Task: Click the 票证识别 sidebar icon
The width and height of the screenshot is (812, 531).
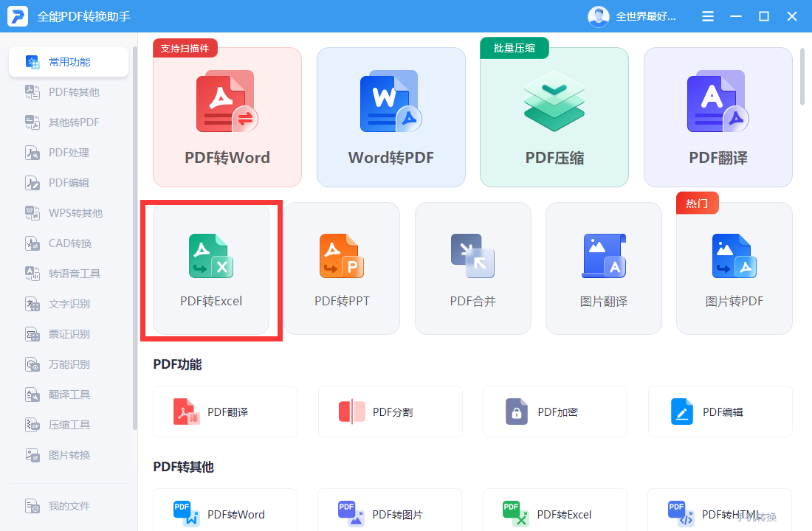Action: [x=32, y=334]
